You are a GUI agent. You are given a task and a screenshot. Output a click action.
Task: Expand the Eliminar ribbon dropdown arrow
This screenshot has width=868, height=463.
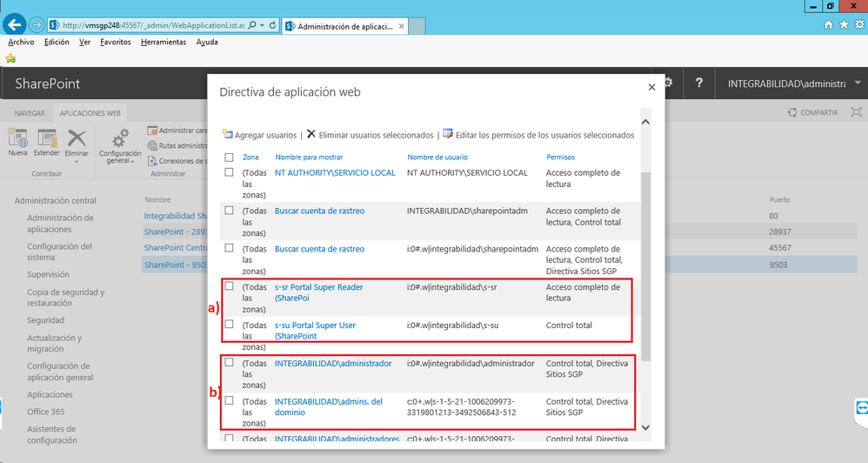pyautogui.click(x=77, y=162)
